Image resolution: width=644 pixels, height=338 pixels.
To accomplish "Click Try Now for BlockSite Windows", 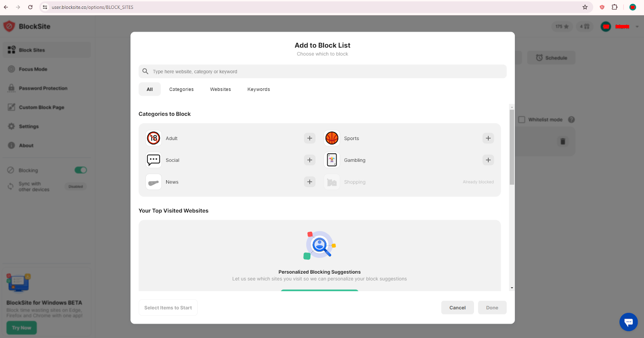I will coord(21,328).
